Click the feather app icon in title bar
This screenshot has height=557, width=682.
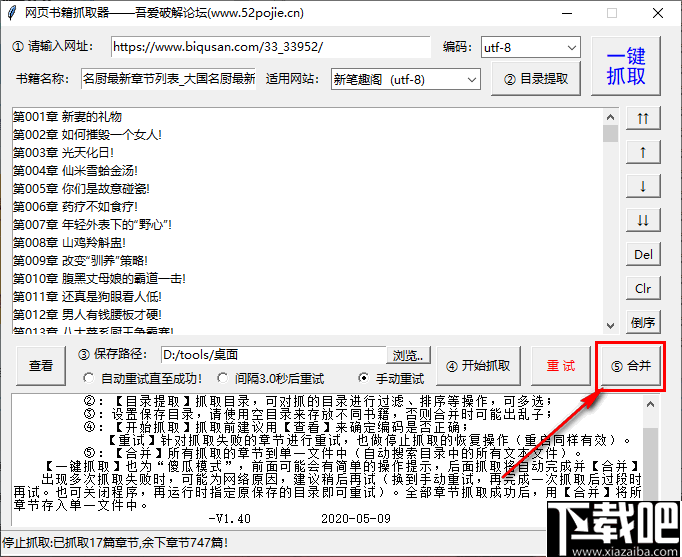tap(12, 13)
